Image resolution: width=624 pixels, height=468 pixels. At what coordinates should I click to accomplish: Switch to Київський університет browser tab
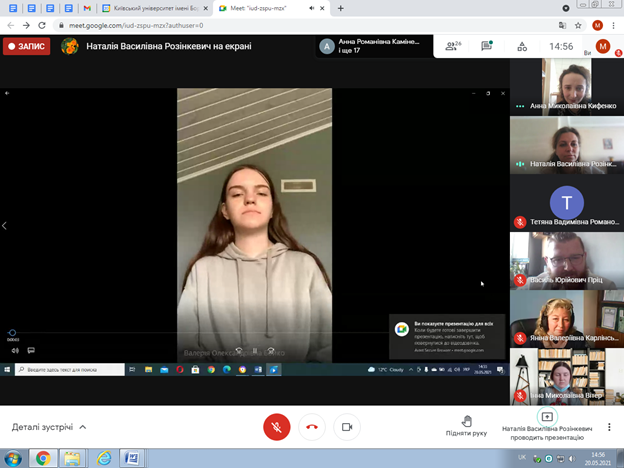point(155,8)
